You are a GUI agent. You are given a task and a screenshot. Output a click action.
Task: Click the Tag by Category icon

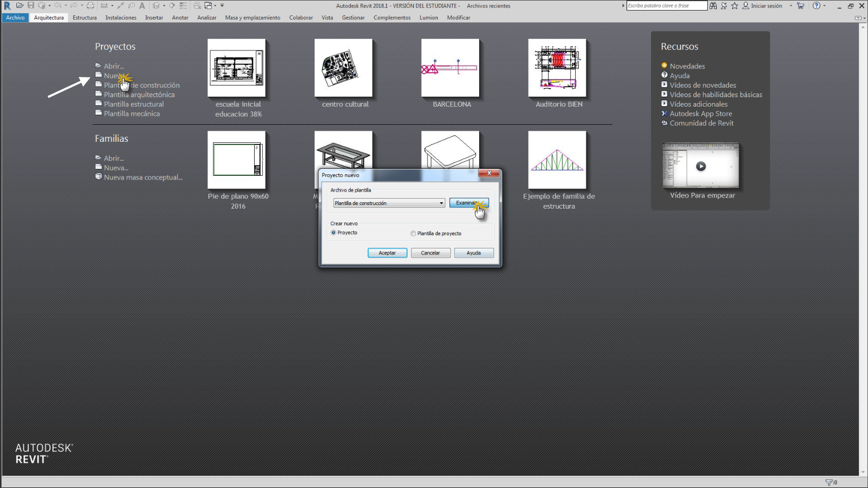[x=132, y=5]
